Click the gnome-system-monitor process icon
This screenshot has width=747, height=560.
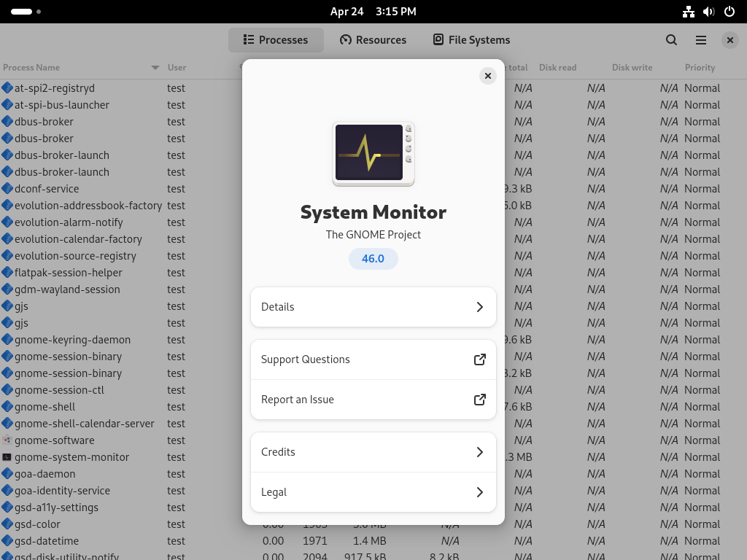(7, 457)
